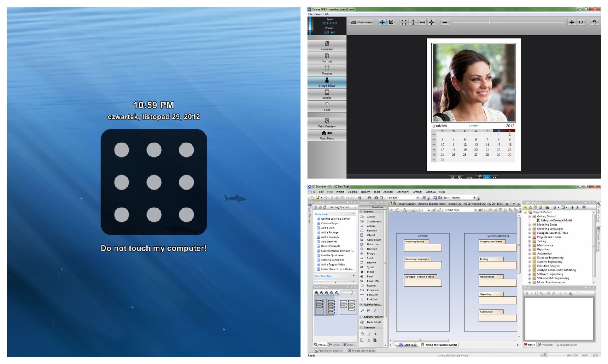Click the fit height icon in Calme toolbar
Image resolution: width=608 pixels, height=364 pixels.
[413, 22]
